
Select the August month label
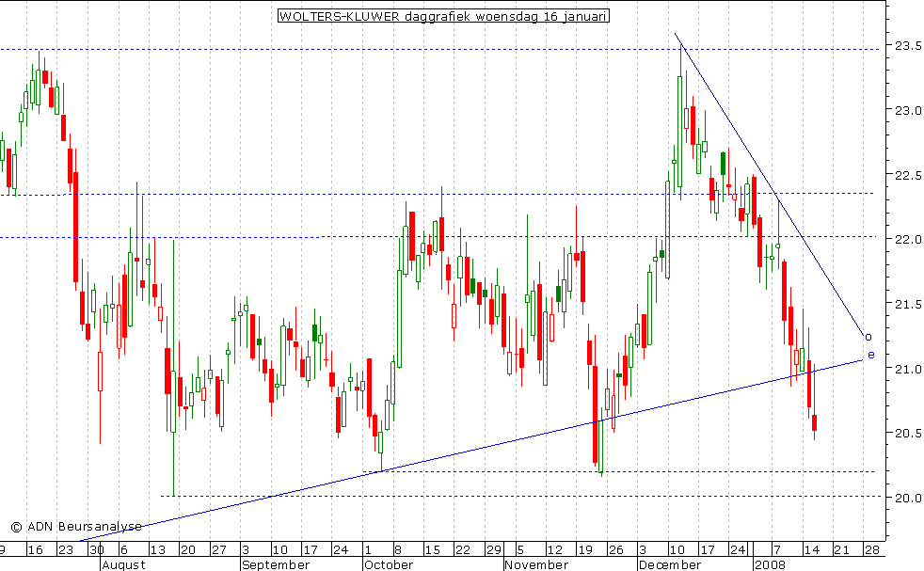(x=123, y=564)
